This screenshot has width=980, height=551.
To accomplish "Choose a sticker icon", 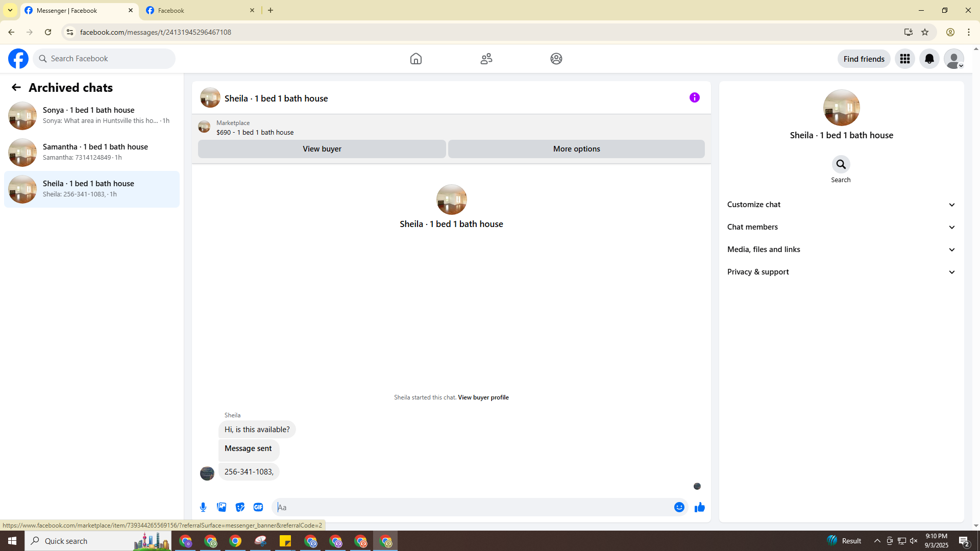I will 240,507.
